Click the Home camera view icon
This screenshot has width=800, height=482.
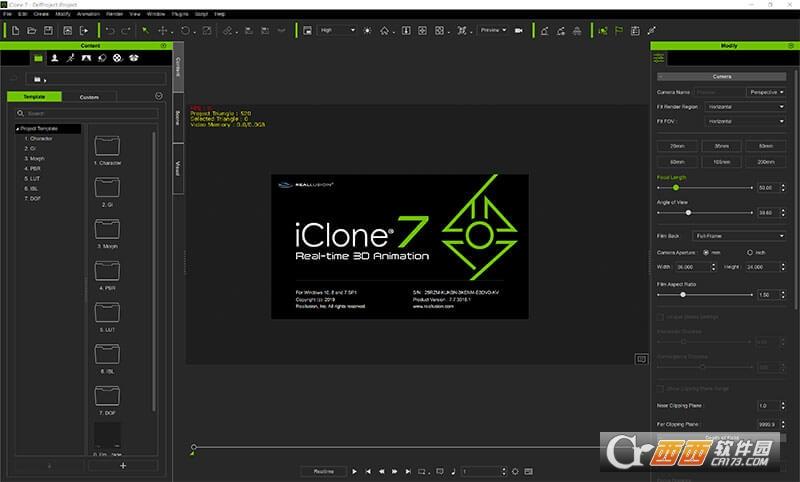384,31
